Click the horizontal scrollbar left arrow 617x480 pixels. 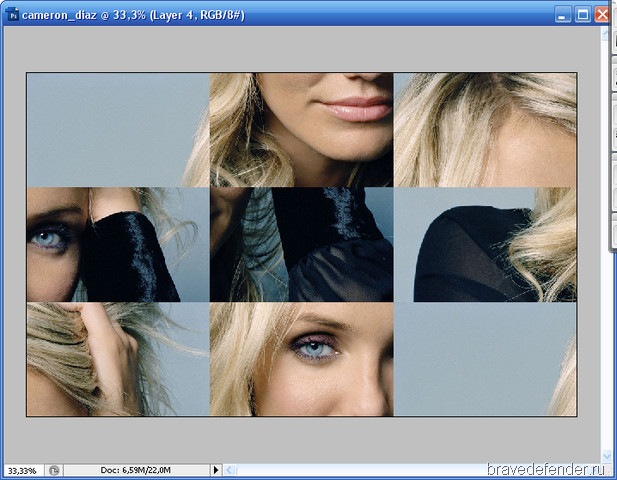230,470
